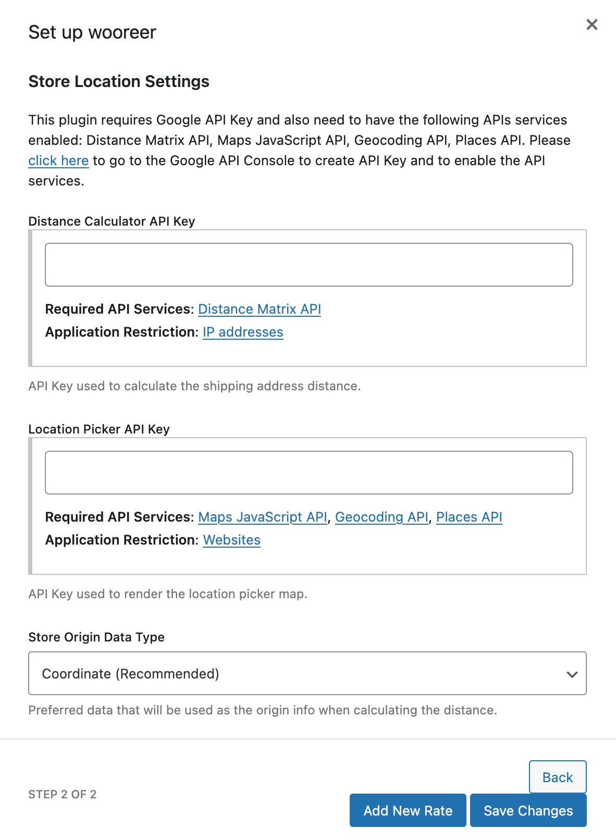616x840 pixels.
Task: Save settings with Save Changes button
Action: [528, 810]
